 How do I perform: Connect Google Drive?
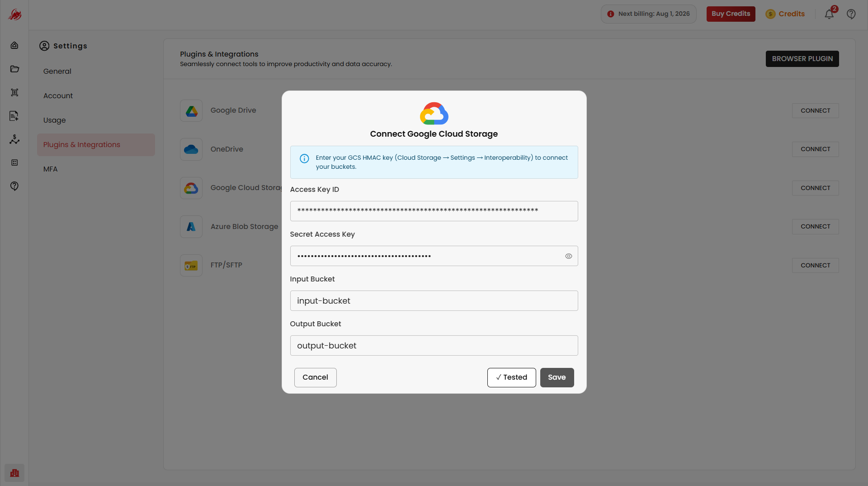point(815,111)
